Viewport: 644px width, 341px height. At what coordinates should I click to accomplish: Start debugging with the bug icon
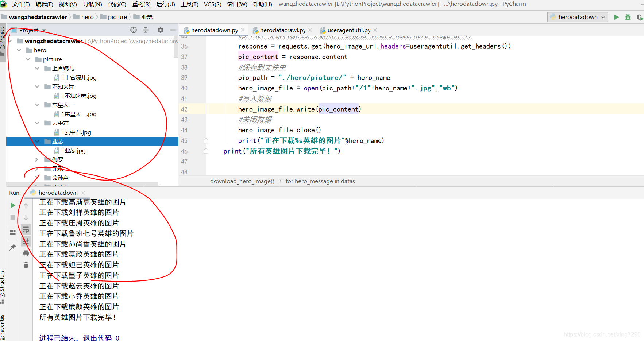point(628,17)
